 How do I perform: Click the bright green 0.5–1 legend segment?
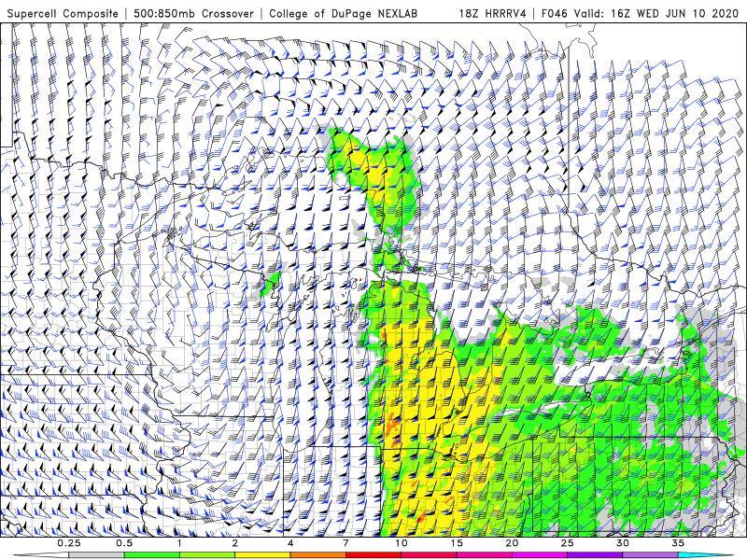coord(151,555)
